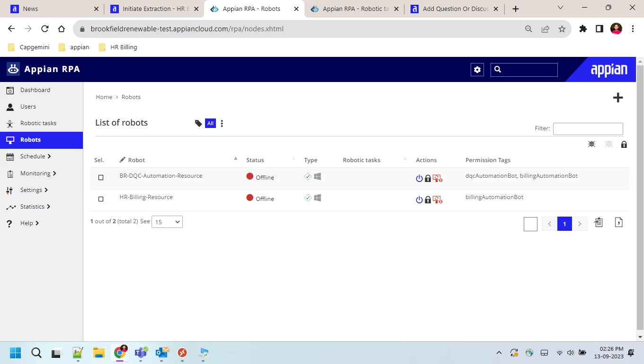Open the three-dot options beside All tag

(222, 123)
